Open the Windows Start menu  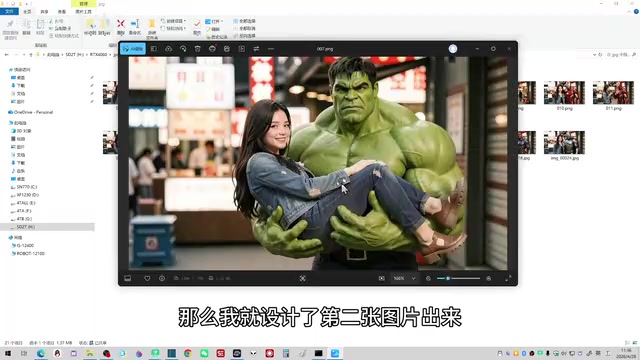click(x=8, y=353)
